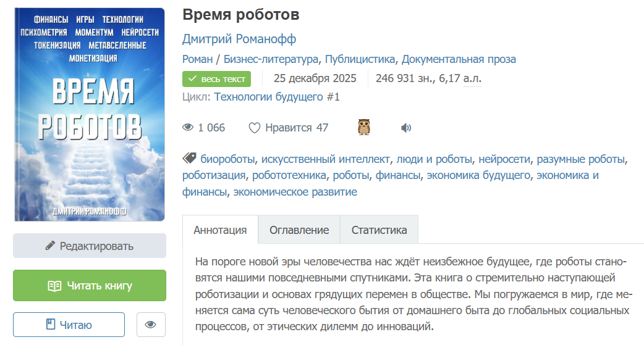Click the owl icon

[x=364, y=128]
